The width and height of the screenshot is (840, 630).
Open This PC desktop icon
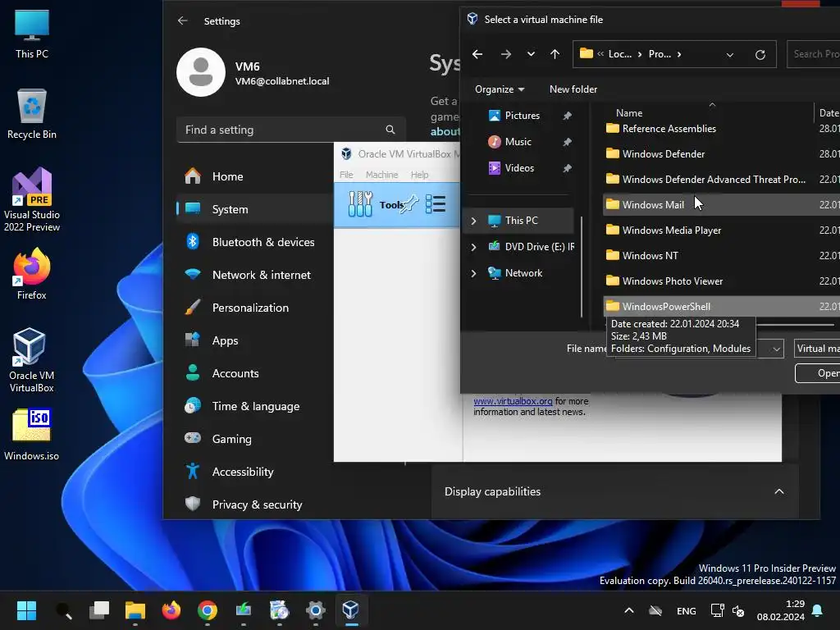click(32, 33)
